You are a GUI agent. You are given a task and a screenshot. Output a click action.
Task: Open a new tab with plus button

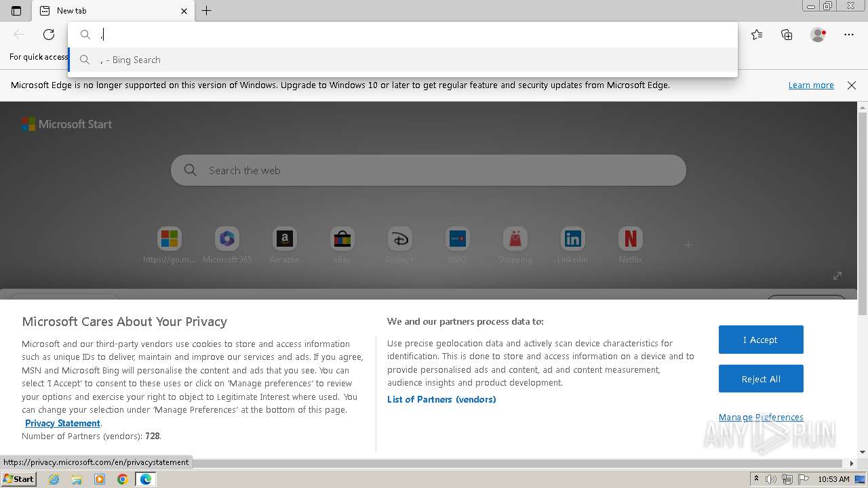(207, 11)
